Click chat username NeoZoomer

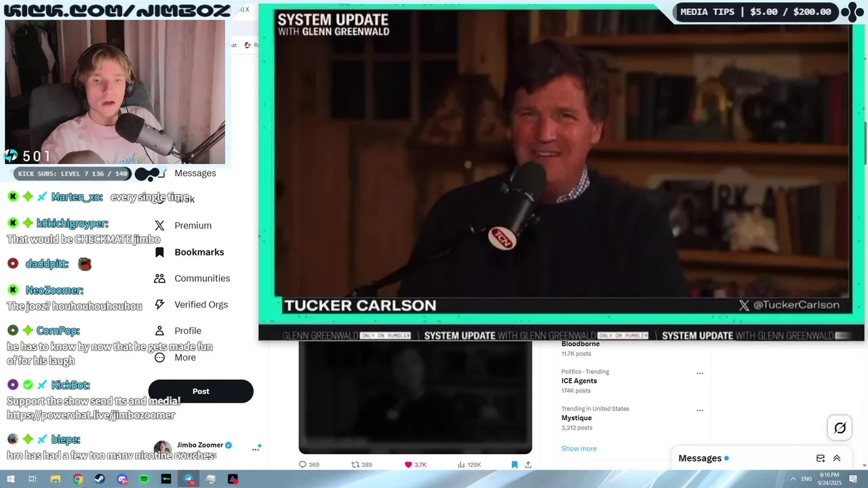54,291
